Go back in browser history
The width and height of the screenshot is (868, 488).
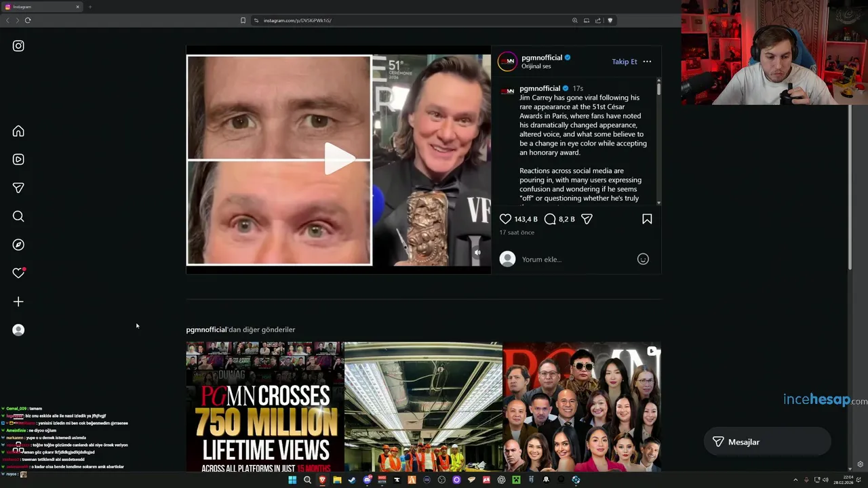(x=7, y=20)
